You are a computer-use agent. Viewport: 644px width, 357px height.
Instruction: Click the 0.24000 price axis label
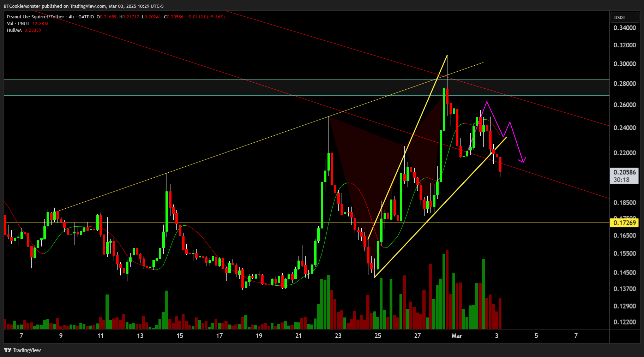[x=625, y=127]
